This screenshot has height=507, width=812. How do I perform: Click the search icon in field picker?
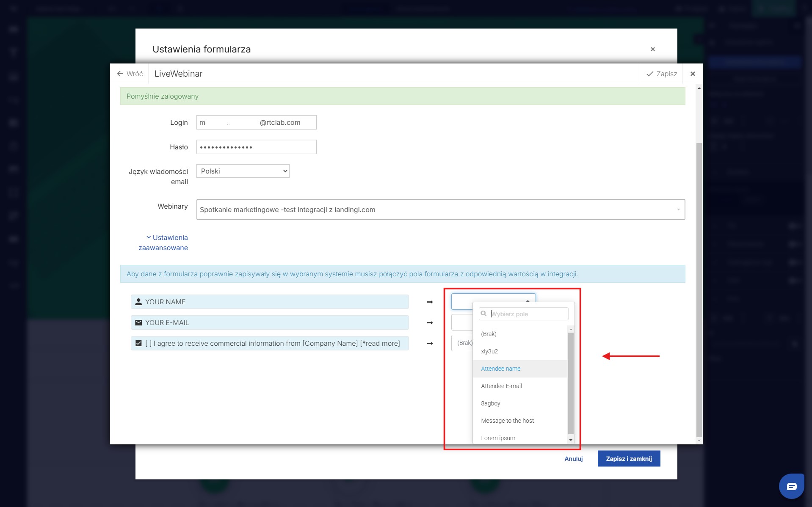click(483, 314)
